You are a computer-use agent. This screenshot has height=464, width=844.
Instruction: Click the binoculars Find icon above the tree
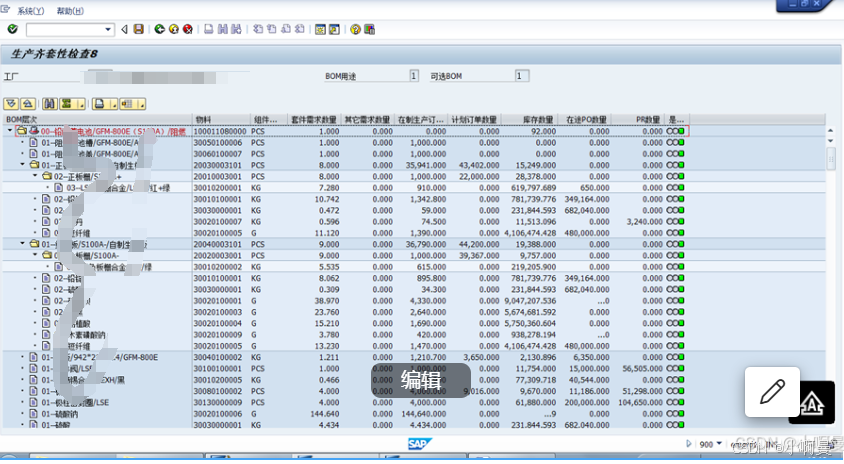pyautogui.click(x=50, y=104)
